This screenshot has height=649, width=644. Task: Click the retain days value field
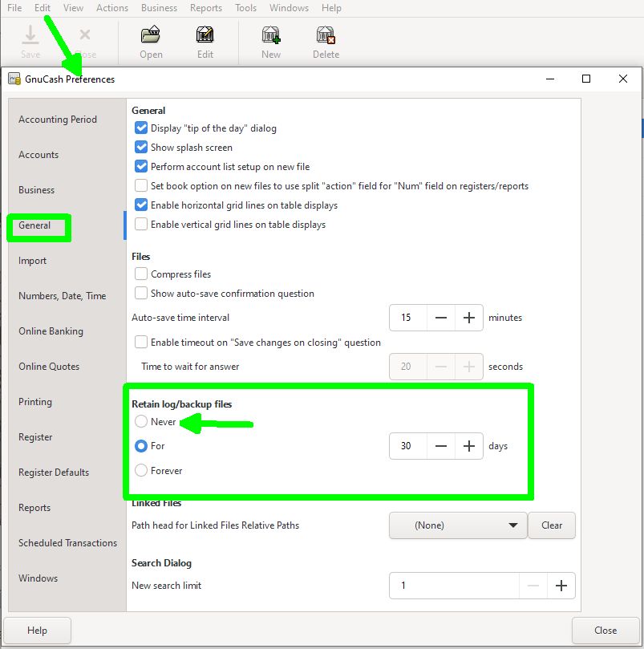408,446
